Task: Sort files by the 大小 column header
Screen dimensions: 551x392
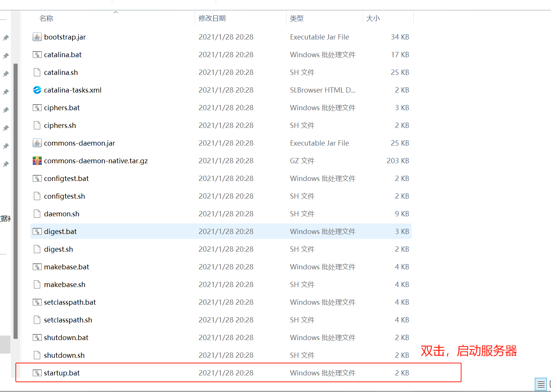Action: [373, 18]
